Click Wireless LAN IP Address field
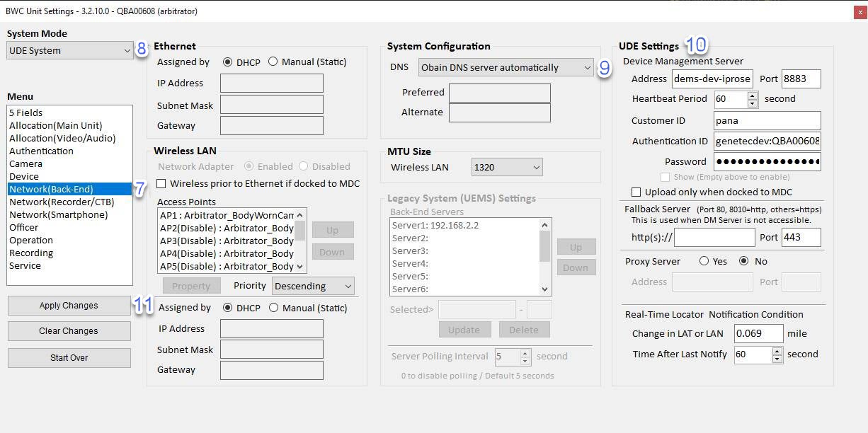Screen dimensions: 868x433 tap(272, 328)
